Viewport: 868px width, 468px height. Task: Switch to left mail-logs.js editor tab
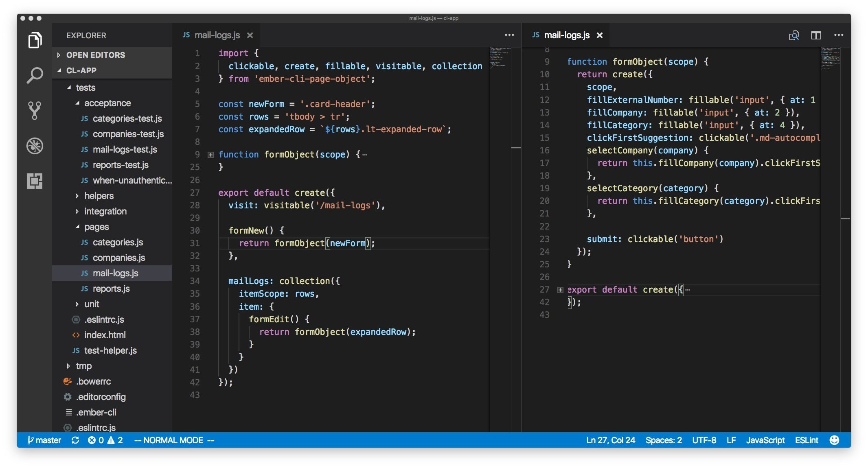tap(217, 35)
